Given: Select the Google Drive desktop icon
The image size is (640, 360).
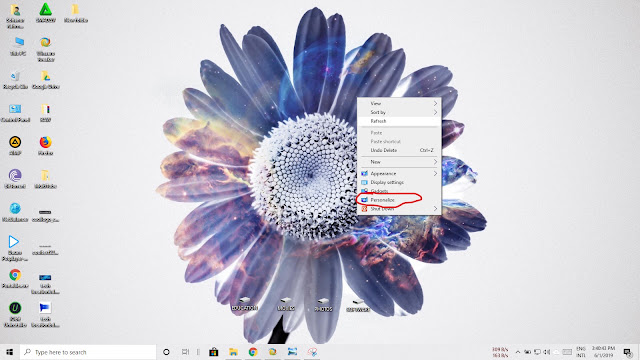Looking at the screenshot, I should (x=45, y=80).
